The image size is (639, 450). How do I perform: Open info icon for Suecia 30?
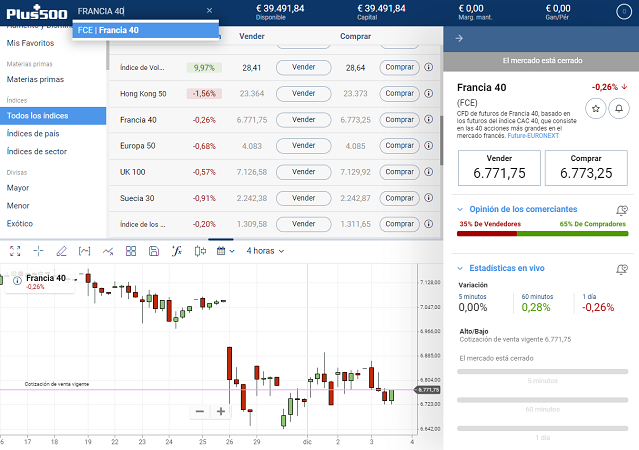tap(428, 198)
